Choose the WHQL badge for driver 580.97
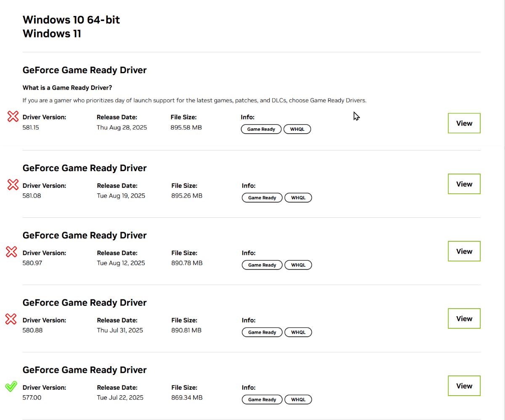 pos(298,265)
